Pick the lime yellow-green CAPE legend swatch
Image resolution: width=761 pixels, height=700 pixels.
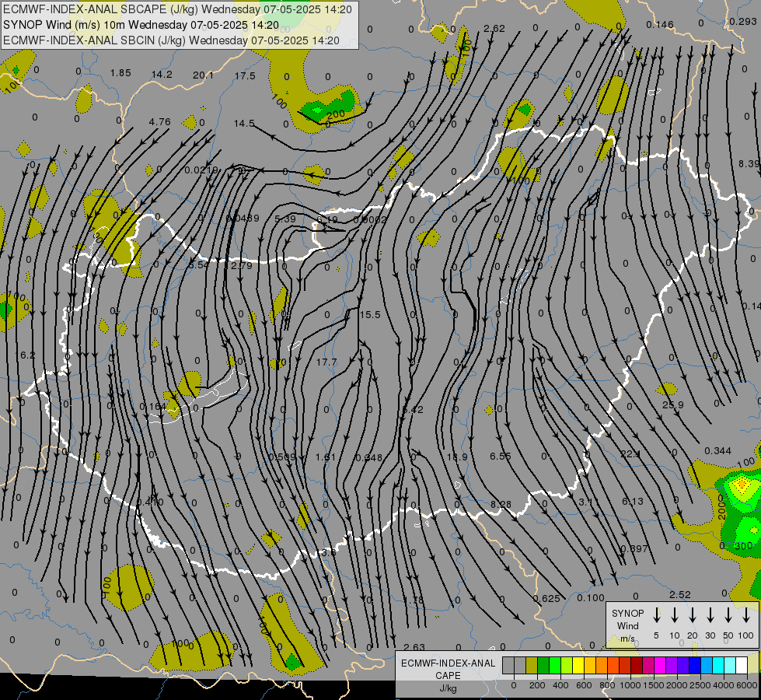point(567,665)
